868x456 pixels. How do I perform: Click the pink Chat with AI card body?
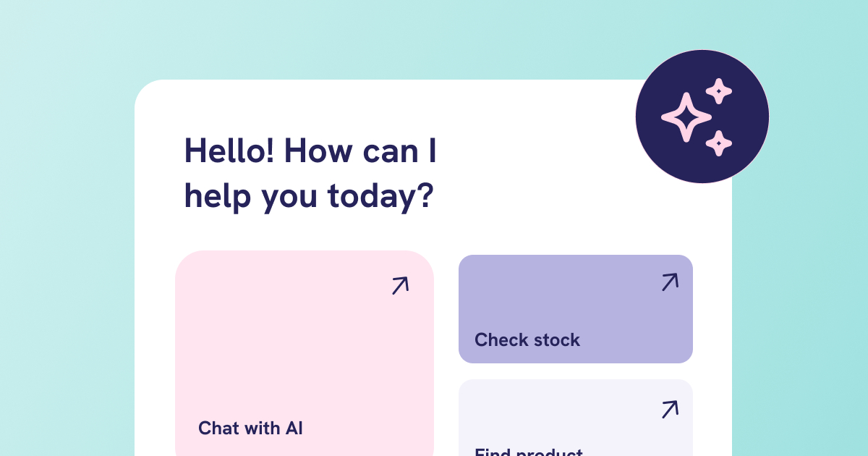(x=305, y=353)
